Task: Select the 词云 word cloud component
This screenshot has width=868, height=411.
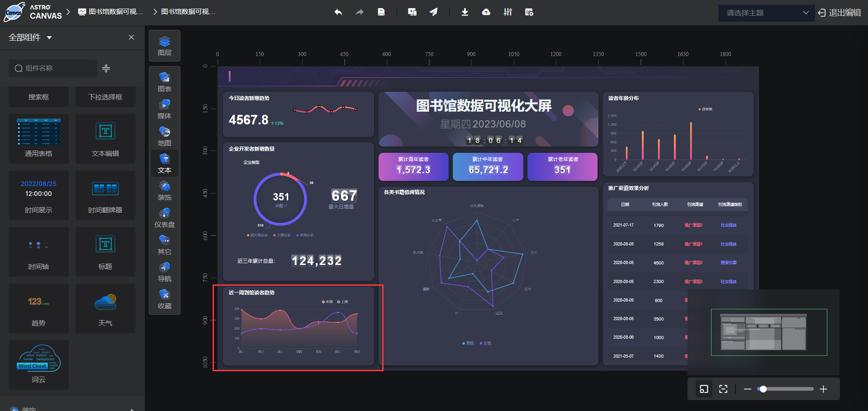Action: (38, 365)
